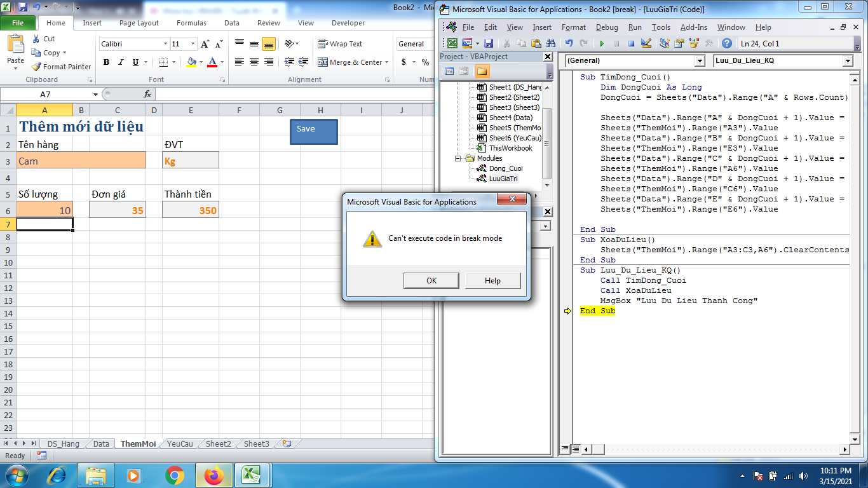Click Help in the break mode dialog

[492, 281]
